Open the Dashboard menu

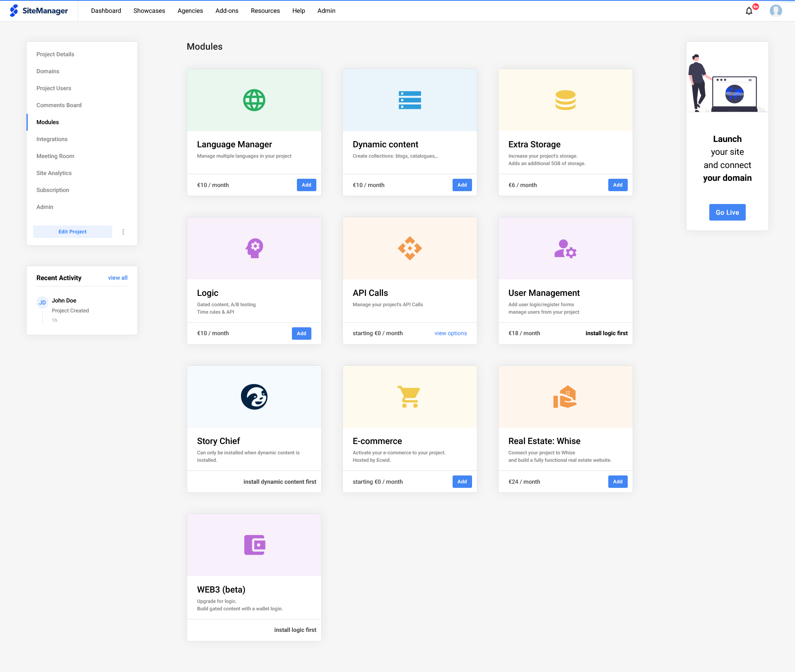(106, 11)
